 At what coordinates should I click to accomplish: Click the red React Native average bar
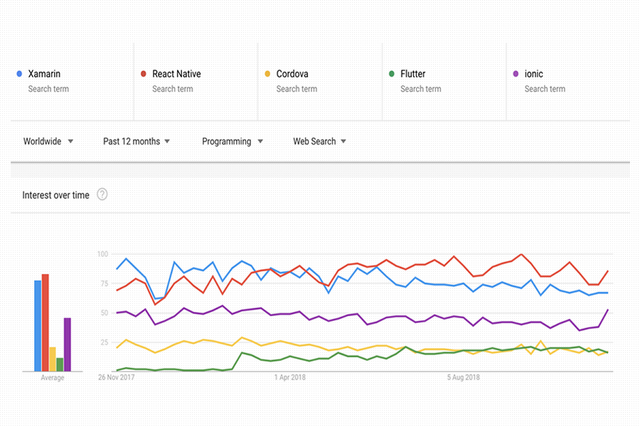tap(45, 322)
